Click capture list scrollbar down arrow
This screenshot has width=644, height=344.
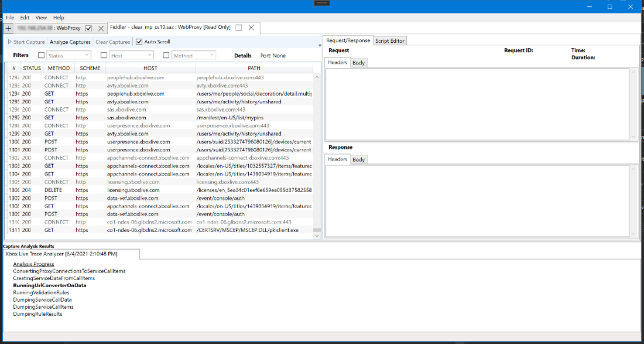pyautogui.click(x=317, y=236)
